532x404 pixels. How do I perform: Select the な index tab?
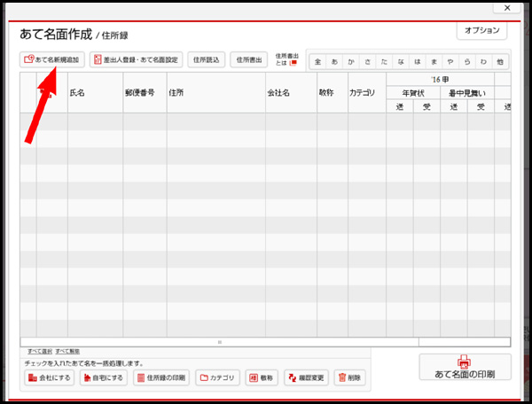401,62
